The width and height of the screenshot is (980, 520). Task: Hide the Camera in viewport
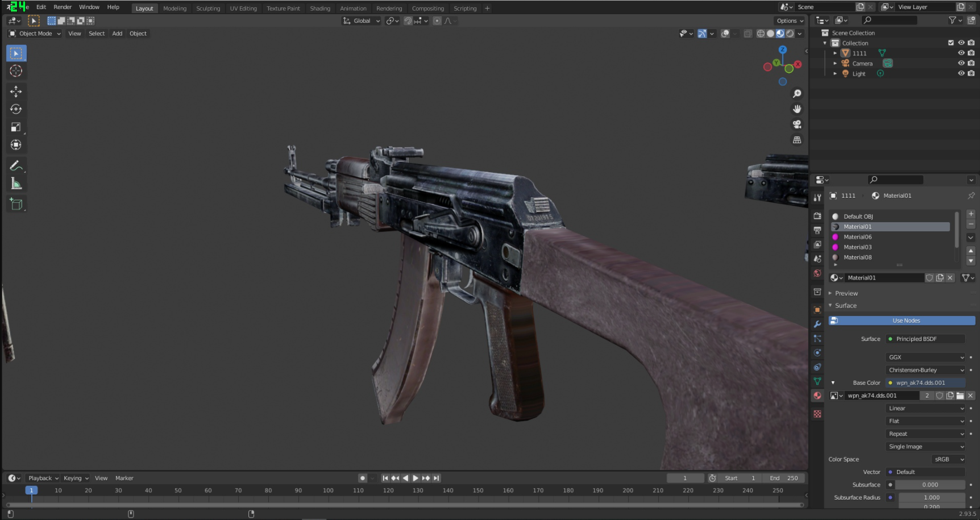pos(961,63)
